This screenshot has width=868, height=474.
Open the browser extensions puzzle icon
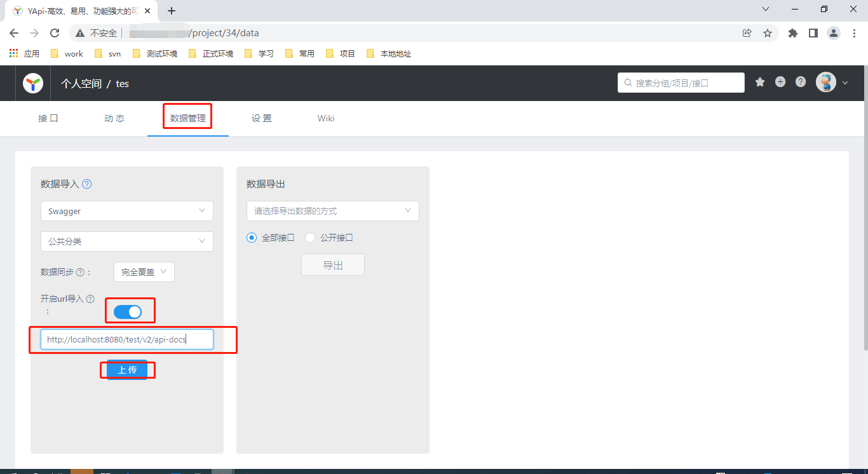point(793,32)
